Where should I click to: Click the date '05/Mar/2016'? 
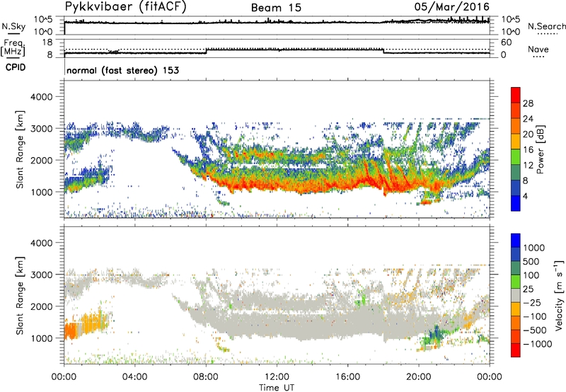tap(452, 7)
